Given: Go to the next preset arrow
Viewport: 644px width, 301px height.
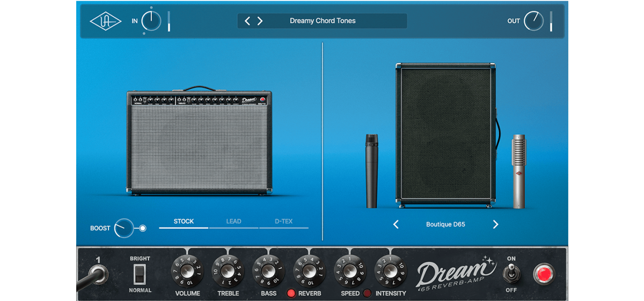Looking at the screenshot, I should [260, 21].
